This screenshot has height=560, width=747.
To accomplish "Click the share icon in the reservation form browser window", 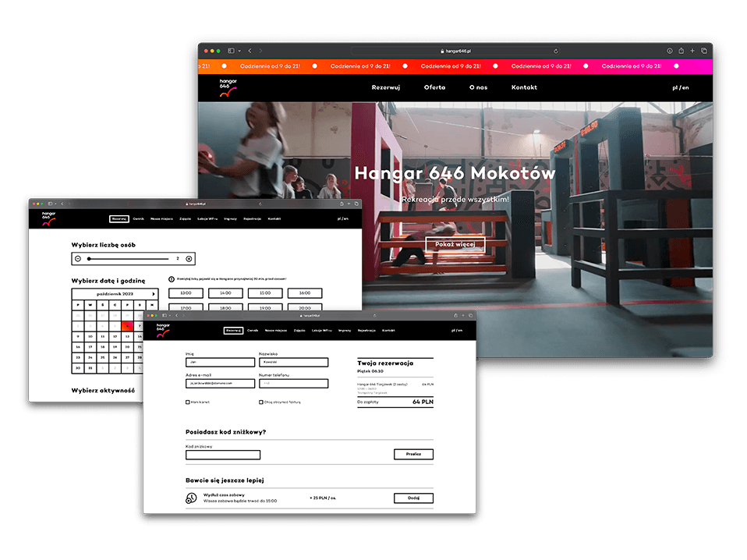I will tap(455, 315).
